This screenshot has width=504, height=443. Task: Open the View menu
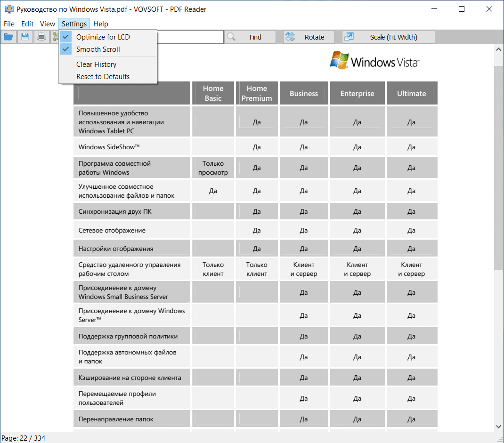point(48,24)
